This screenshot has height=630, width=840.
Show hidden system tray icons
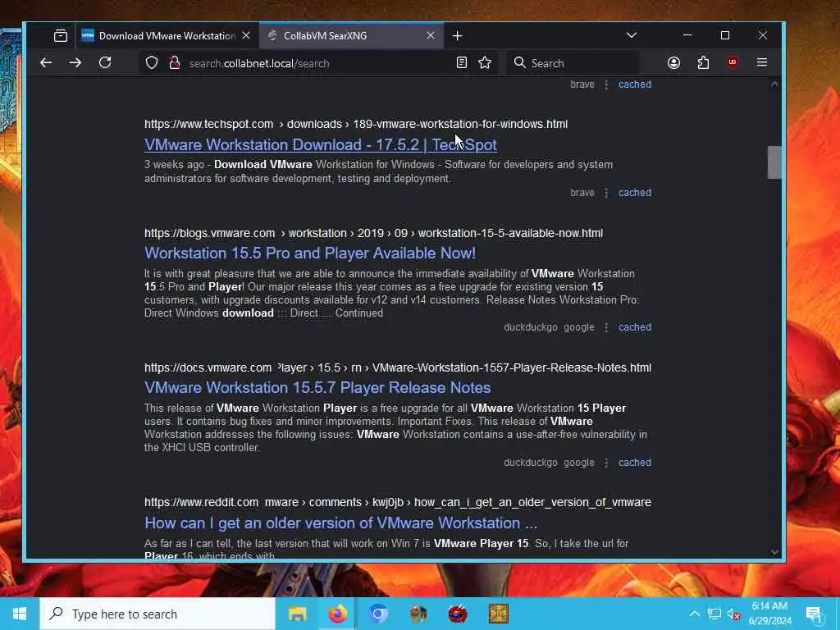point(694,614)
